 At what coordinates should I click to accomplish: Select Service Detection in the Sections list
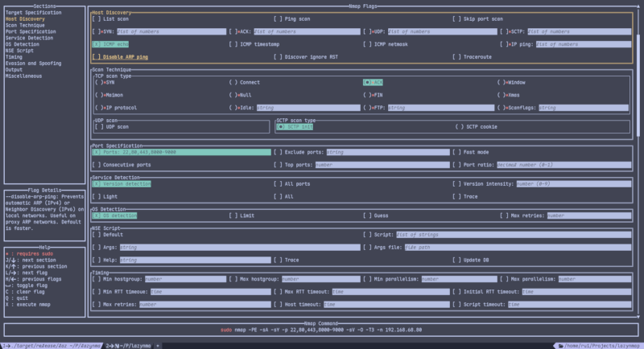pyautogui.click(x=29, y=38)
